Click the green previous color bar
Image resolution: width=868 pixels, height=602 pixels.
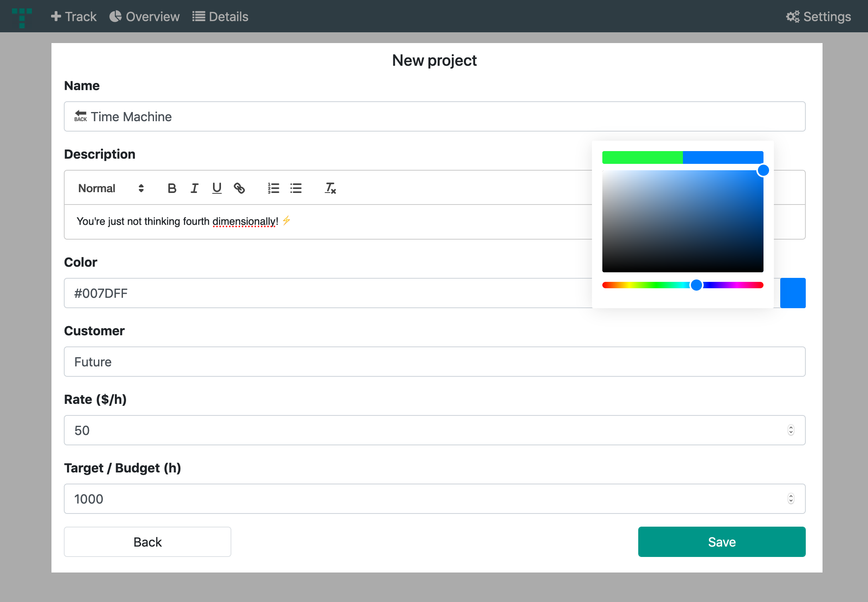[642, 157]
